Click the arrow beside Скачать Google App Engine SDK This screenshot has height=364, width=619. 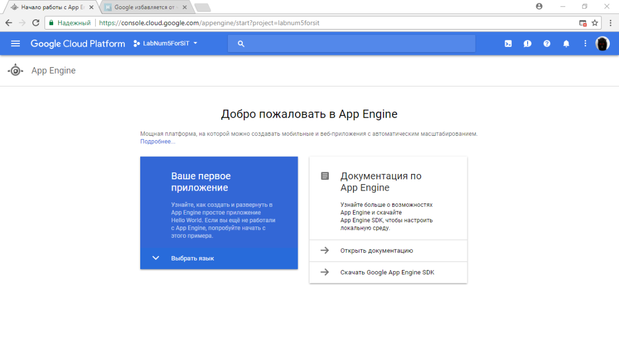(x=325, y=272)
